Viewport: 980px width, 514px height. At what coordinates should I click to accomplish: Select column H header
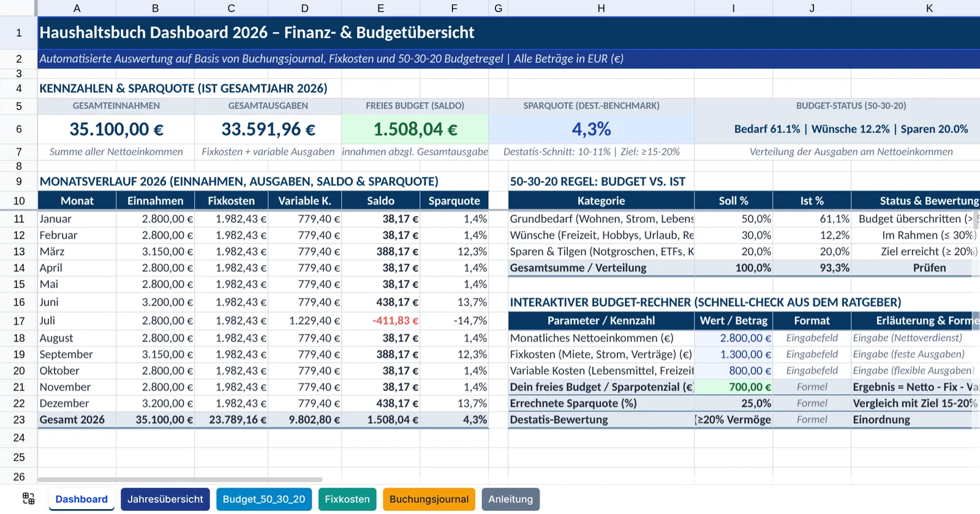click(601, 8)
